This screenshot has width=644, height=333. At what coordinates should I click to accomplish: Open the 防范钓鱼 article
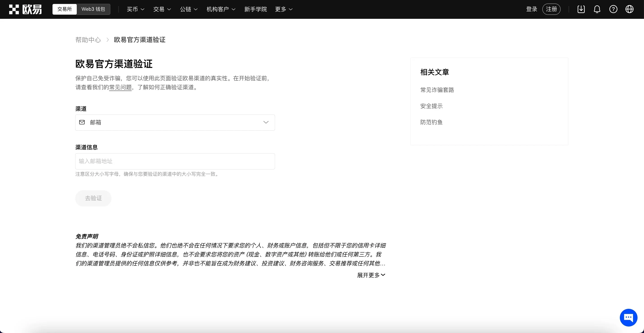tap(431, 122)
